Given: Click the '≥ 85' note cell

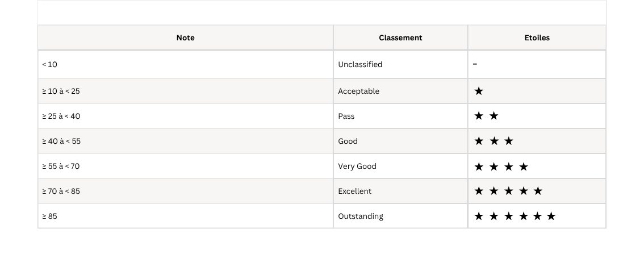Looking at the screenshot, I should (x=50, y=216).
